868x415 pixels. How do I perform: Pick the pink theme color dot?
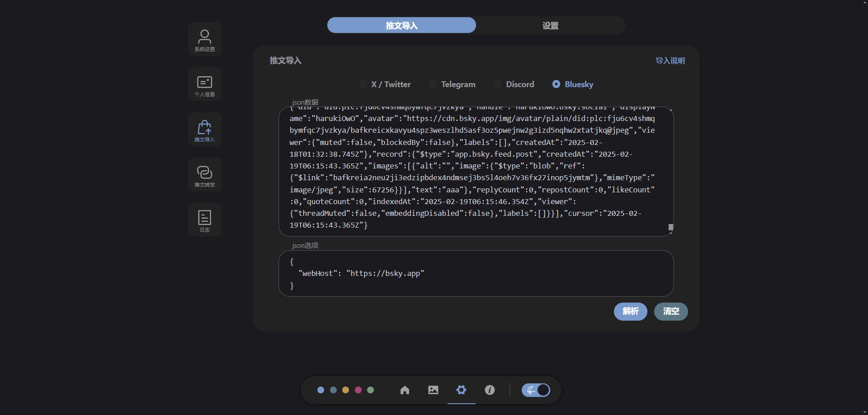click(x=358, y=390)
